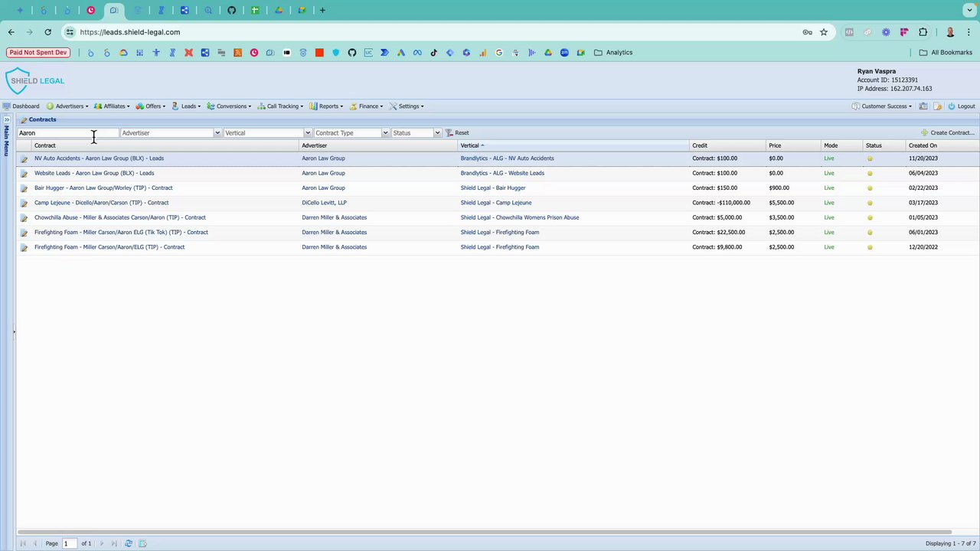
Task: Go back with the browser back arrow
Action: pyautogui.click(x=11, y=32)
